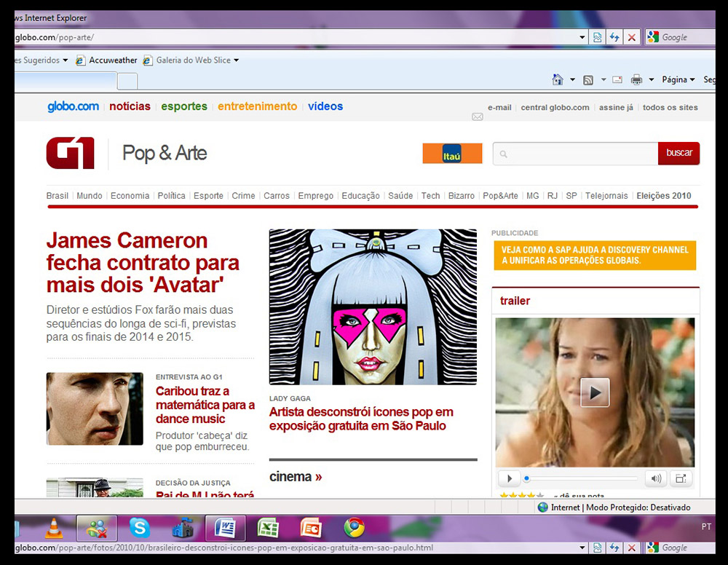Click the Print icon in the command bar
This screenshot has height=565, width=728.
(636, 80)
